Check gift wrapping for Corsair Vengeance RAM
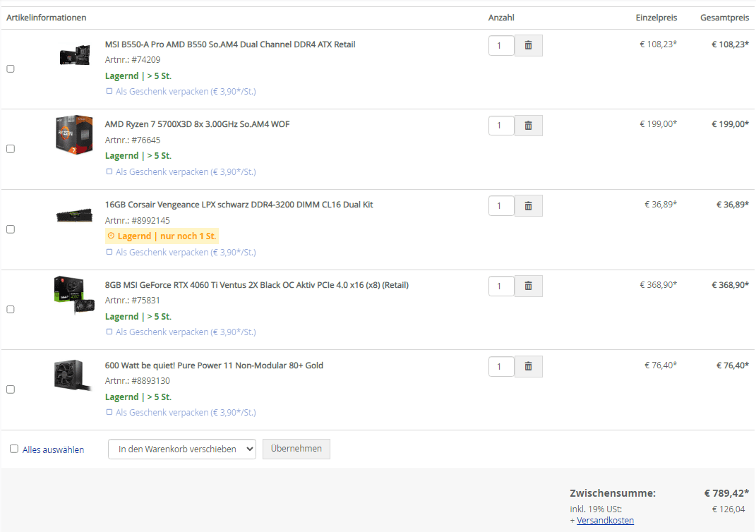This screenshot has width=756, height=532. coord(109,252)
